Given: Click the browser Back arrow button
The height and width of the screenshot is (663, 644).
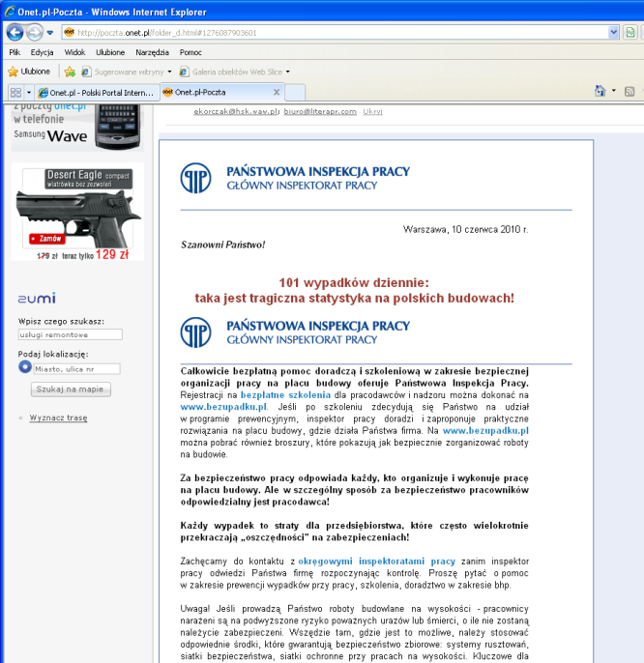Looking at the screenshot, I should point(15,33).
